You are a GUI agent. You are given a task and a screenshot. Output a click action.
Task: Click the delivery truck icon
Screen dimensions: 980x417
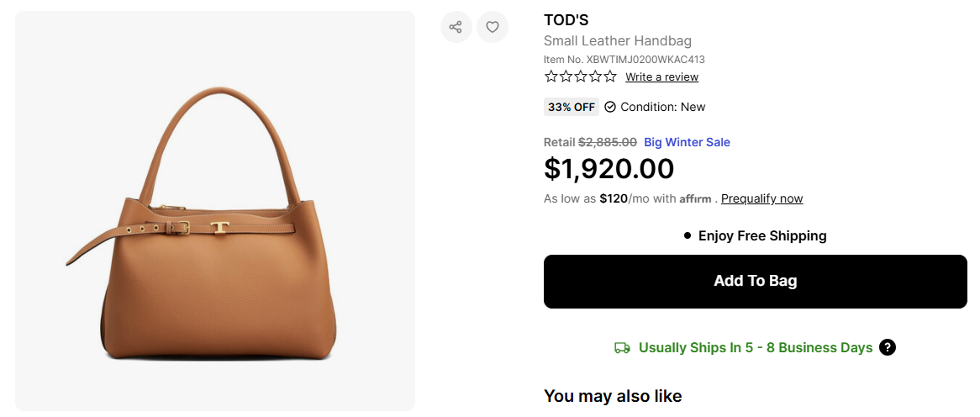pyautogui.click(x=622, y=347)
